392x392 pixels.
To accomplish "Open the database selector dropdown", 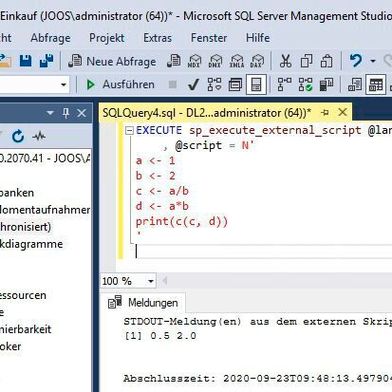I will (x=64, y=85).
